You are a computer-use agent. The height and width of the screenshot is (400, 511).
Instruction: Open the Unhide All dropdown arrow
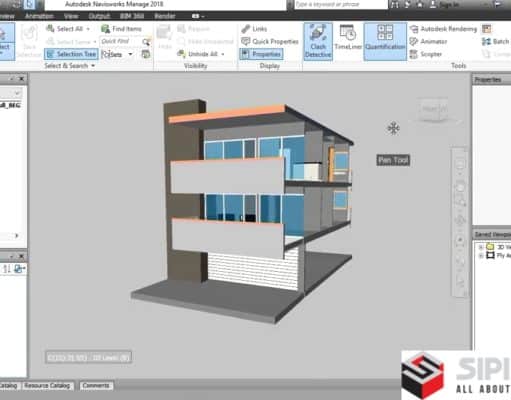point(223,54)
